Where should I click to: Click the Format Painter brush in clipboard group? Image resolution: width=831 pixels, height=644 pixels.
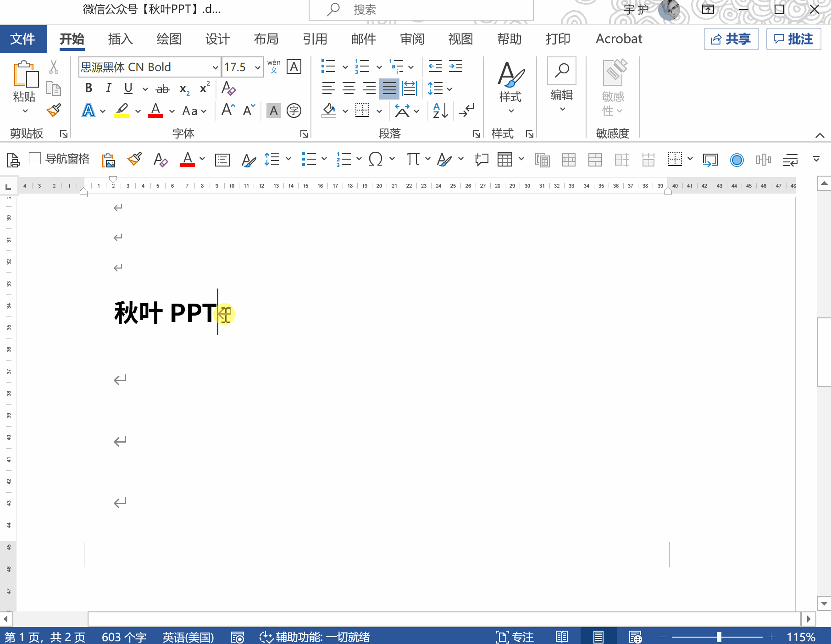[54, 110]
